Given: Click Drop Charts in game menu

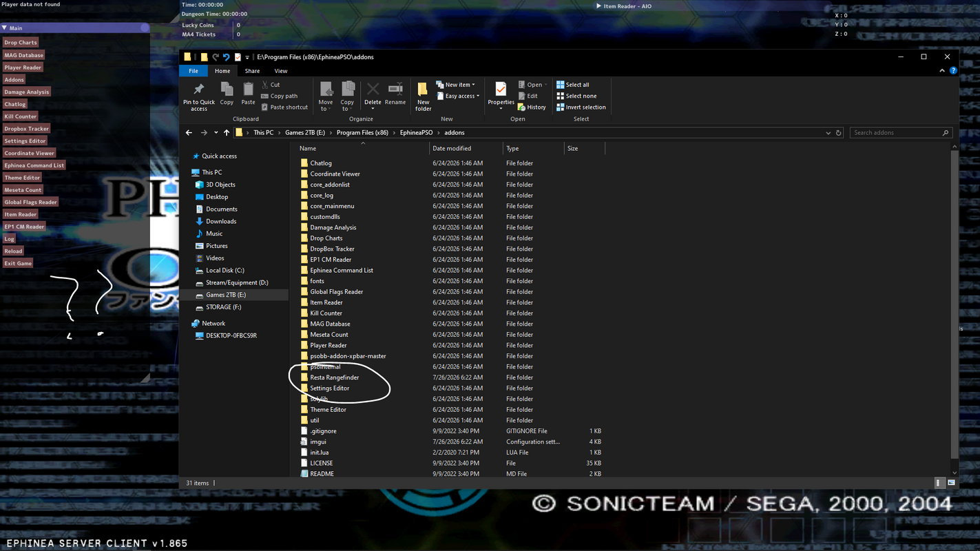Looking at the screenshot, I should [21, 43].
